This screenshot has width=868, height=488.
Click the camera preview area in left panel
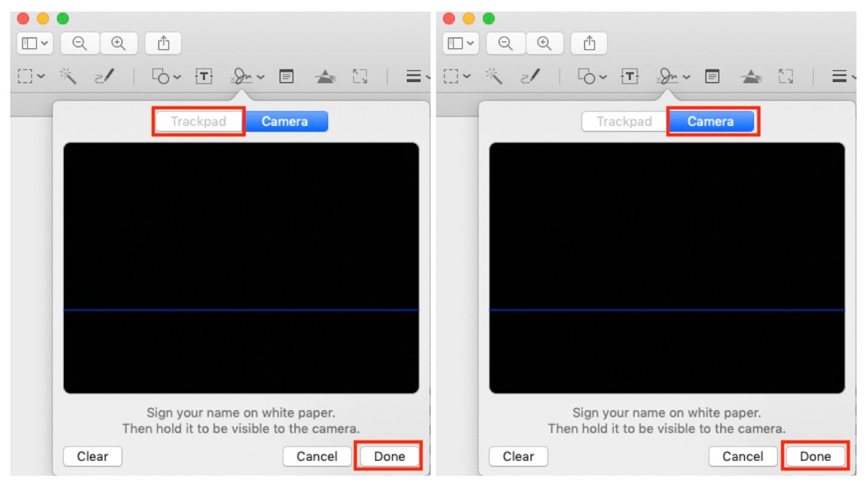click(241, 268)
